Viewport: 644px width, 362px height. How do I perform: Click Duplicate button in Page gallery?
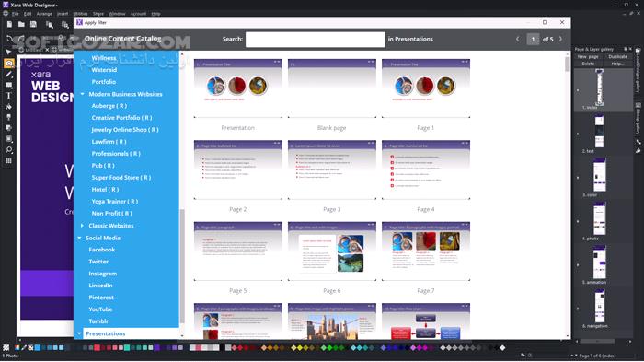tap(617, 57)
